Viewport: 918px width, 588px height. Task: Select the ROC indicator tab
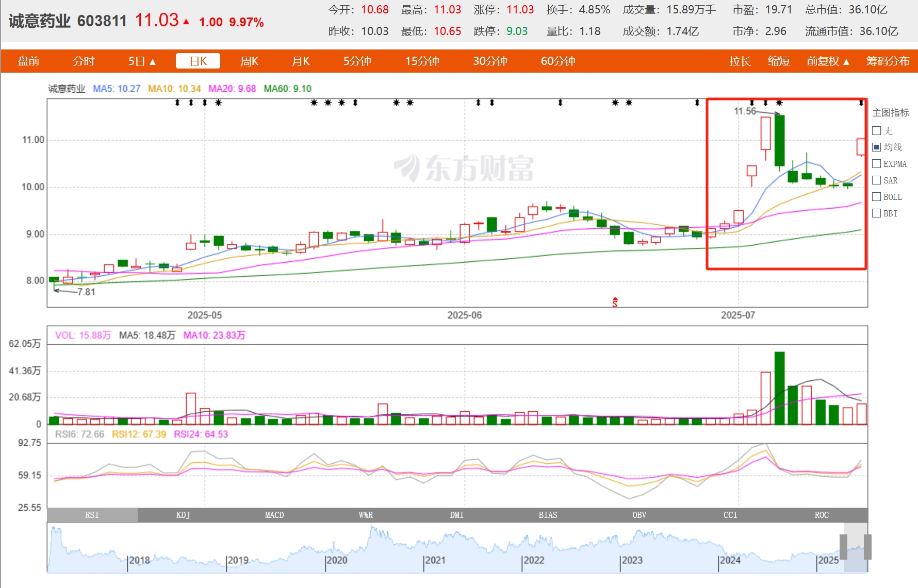tap(822, 515)
